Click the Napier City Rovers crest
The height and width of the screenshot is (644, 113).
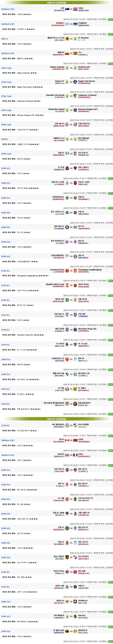tap(75, 82)
